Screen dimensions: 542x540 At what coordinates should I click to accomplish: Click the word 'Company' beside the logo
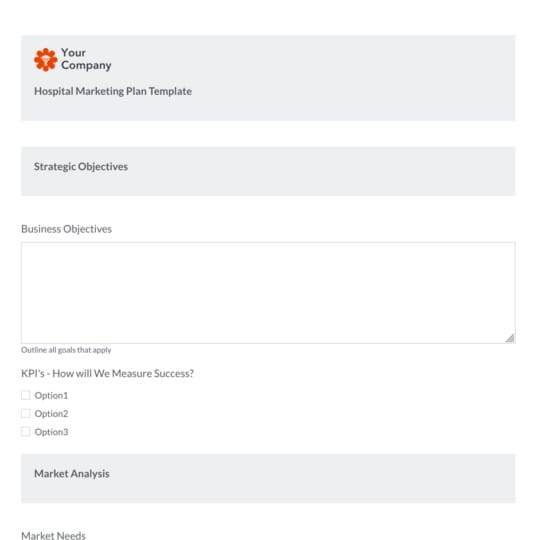pyautogui.click(x=86, y=65)
